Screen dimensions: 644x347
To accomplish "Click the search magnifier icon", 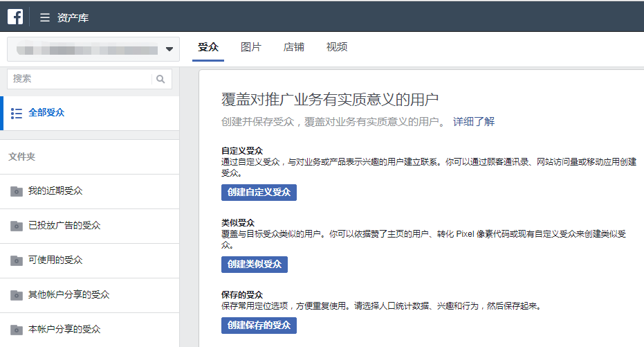I will coord(161,79).
